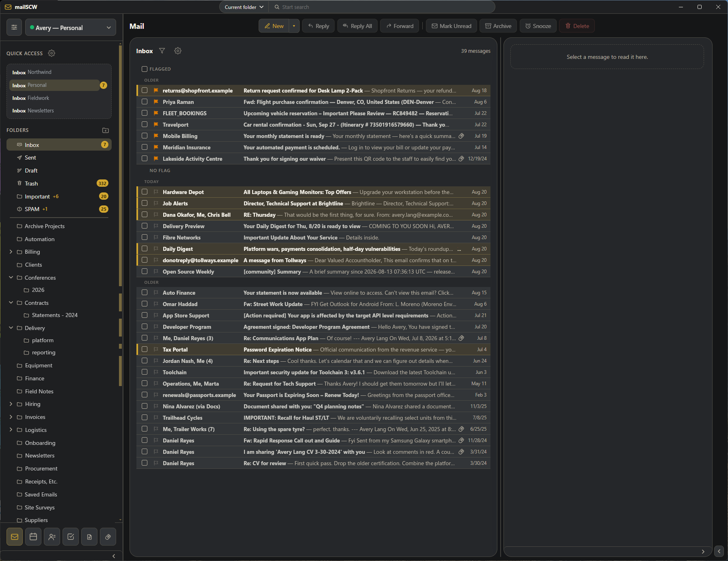Viewport: 728px width, 561px height.
Task: Tick the checkbox for Job Alerts message
Action: pos(145,203)
